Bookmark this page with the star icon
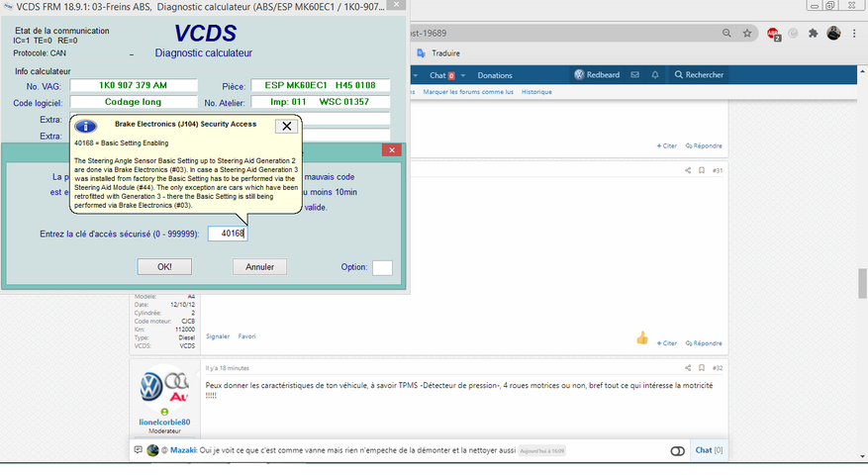Screen dimensions: 868x475 point(747,34)
